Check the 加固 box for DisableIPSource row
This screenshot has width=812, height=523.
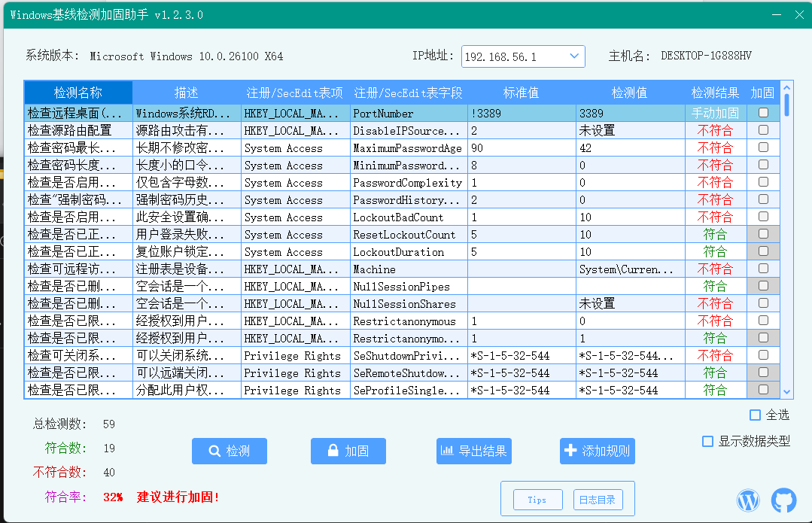tap(763, 130)
